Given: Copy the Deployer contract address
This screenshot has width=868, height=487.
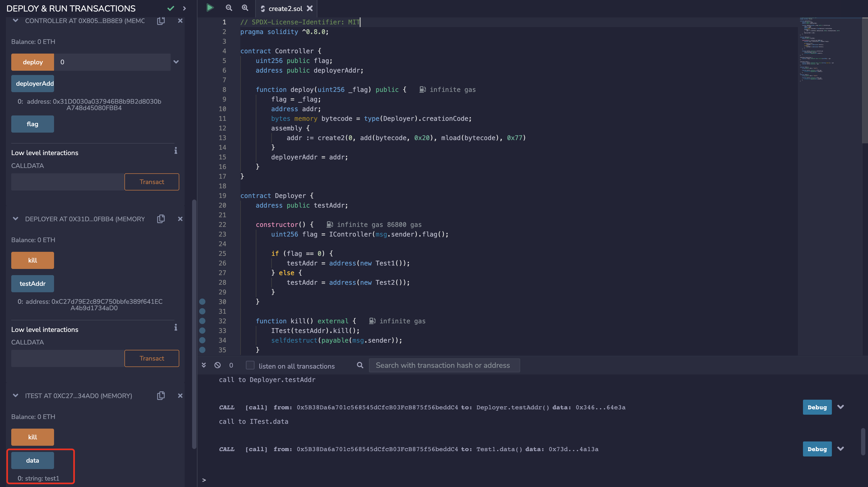Looking at the screenshot, I should (161, 219).
